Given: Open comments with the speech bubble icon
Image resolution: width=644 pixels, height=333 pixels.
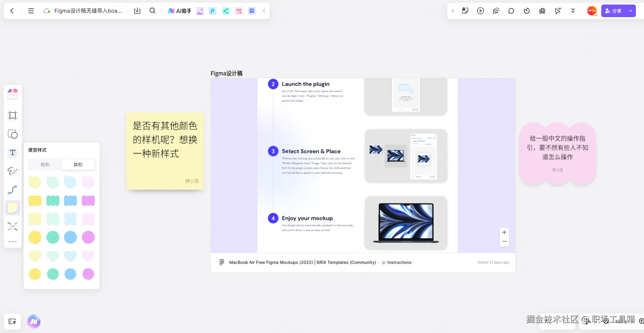Looking at the screenshot, I should click(511, 11).
